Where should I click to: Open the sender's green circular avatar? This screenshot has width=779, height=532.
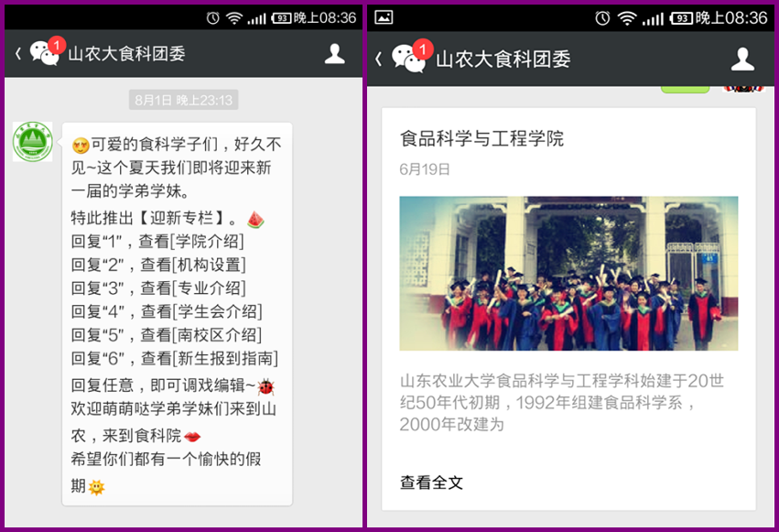[x=32, y=143]
